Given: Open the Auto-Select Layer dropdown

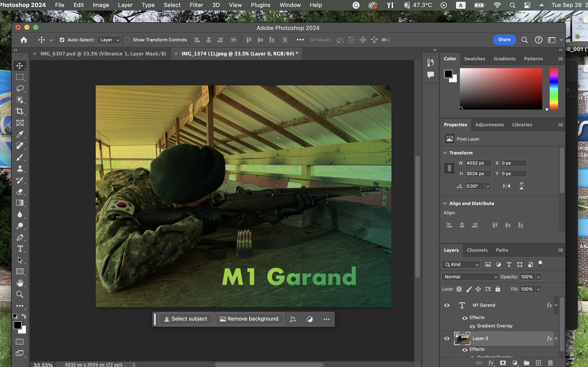Looking at the screenshot, I should [110, 40].
